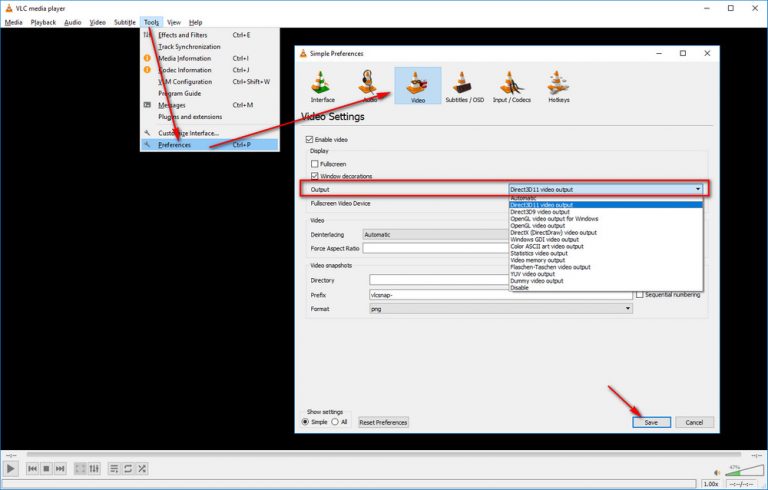Open the Playback menu

(x=43, y=22)
